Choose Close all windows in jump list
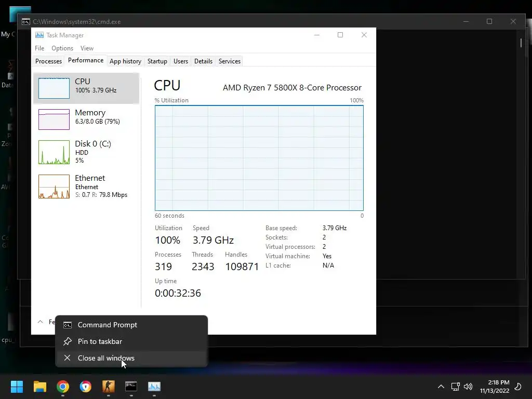Image resolution: width=532 pixels, height=399 pixels. tap(131, 358)
